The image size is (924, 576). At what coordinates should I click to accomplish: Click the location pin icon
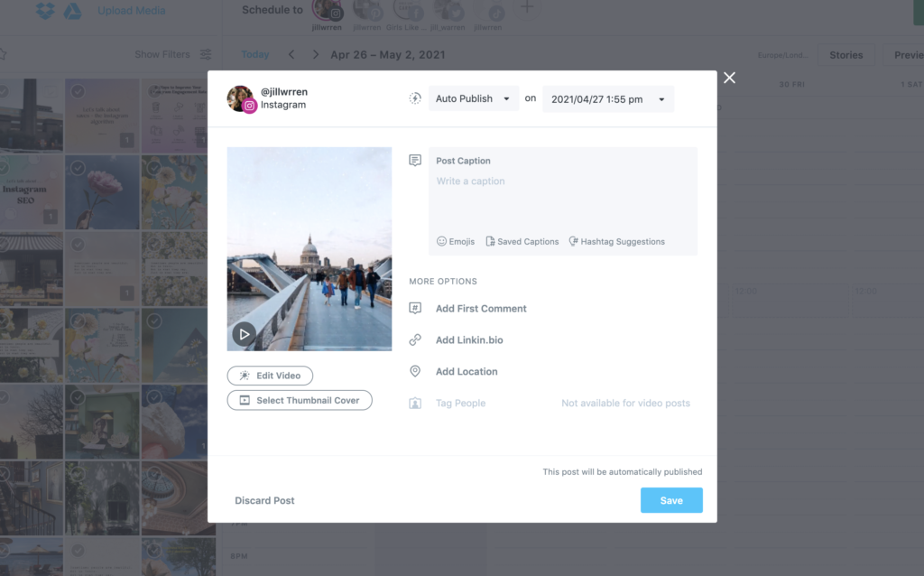415,371
